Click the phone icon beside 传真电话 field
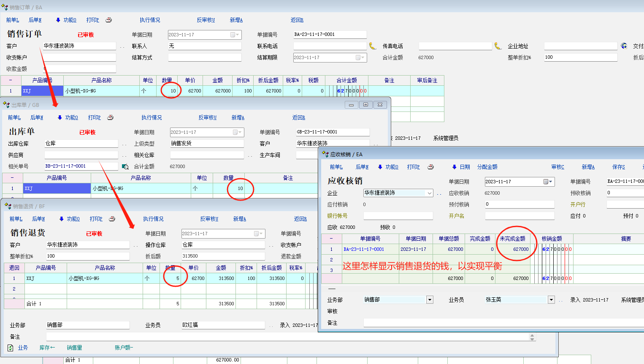The width and height of the screenshot is (644, 364). coord(498,46)
